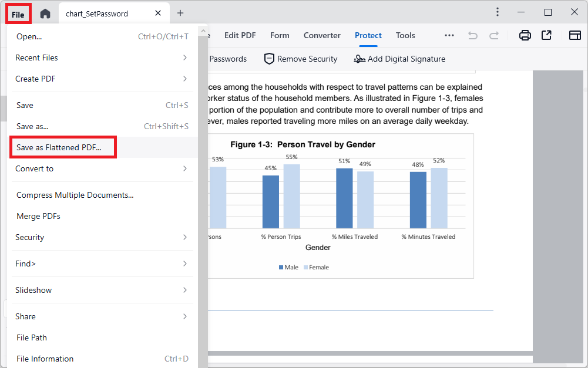Click the Undo arrow

coord(473,35)
